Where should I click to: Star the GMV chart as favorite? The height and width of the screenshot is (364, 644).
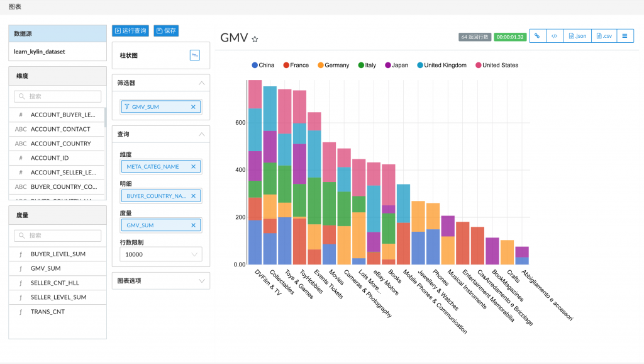[255, 39]
